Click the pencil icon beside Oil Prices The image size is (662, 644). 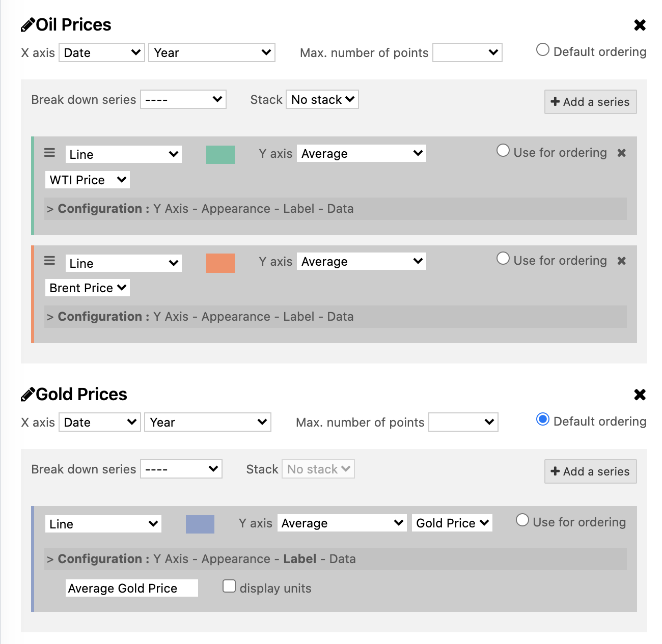coord(27,25)
